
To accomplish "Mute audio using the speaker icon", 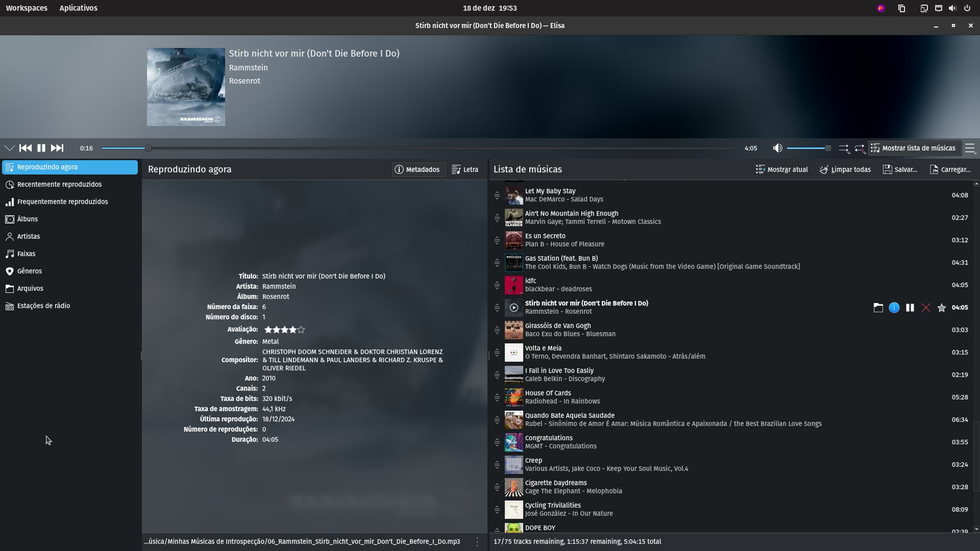I will coord(777,148).
